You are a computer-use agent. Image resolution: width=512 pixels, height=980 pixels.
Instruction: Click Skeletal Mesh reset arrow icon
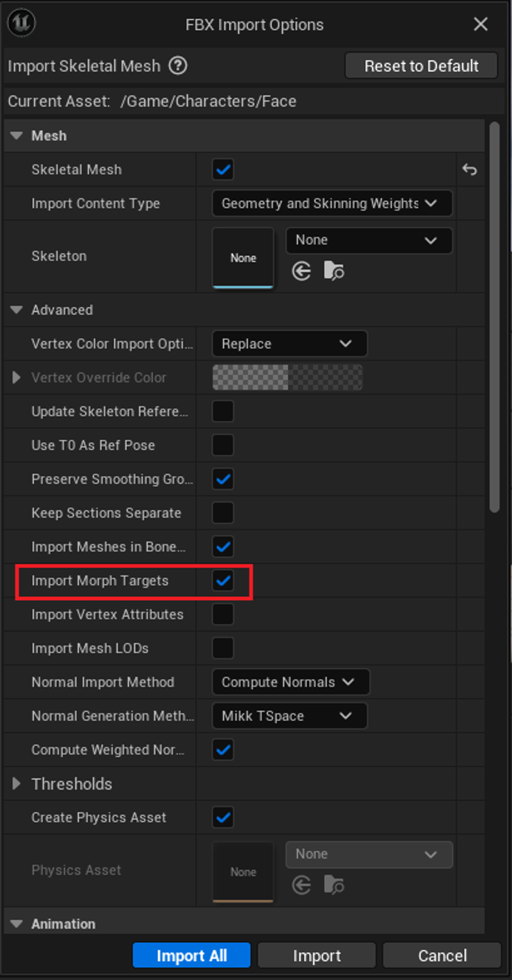[470, 169]
